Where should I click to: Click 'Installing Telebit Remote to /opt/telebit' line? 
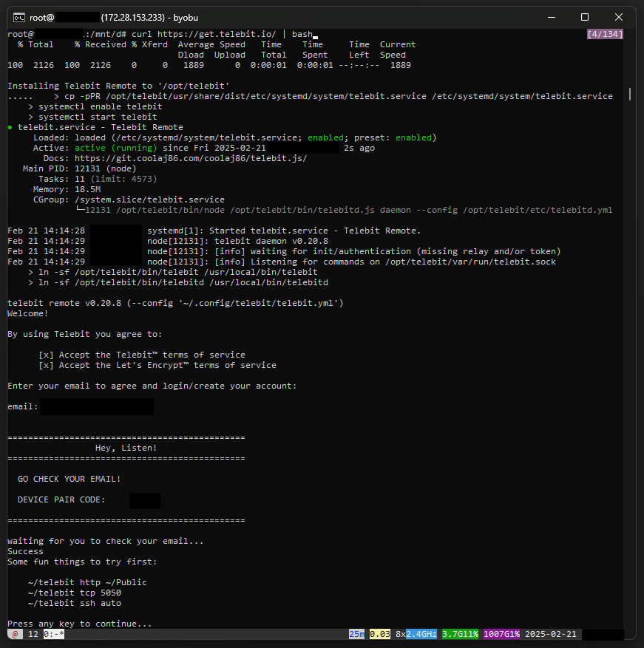(x=118, y=86)
